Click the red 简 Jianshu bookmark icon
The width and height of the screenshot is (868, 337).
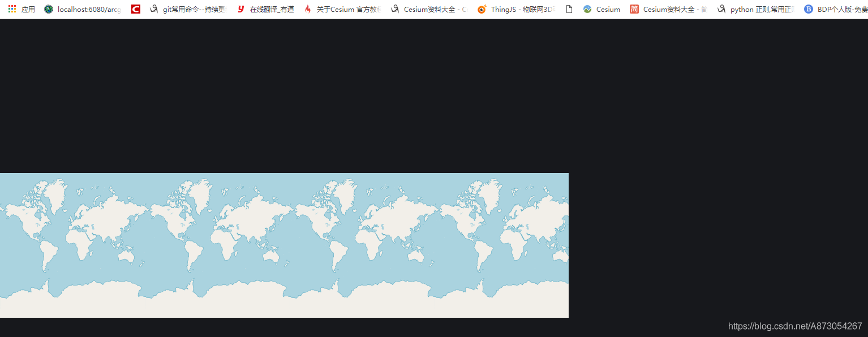pos(634,9)
